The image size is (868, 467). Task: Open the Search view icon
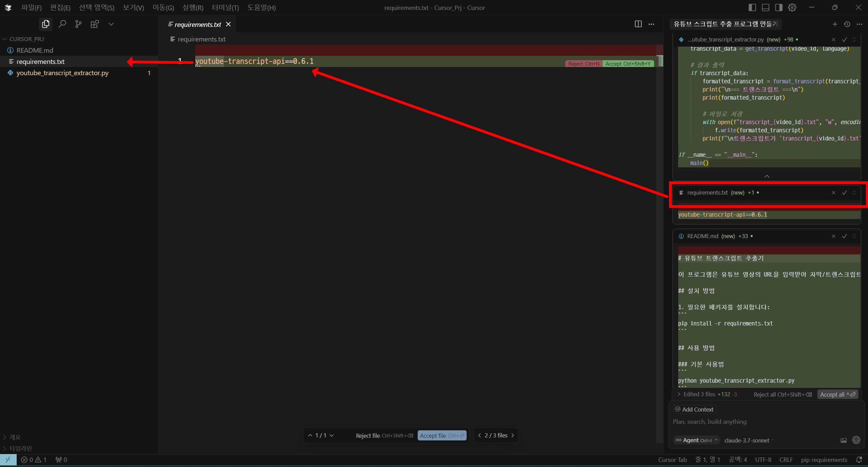pyautogui.click(x=62, y=24)
